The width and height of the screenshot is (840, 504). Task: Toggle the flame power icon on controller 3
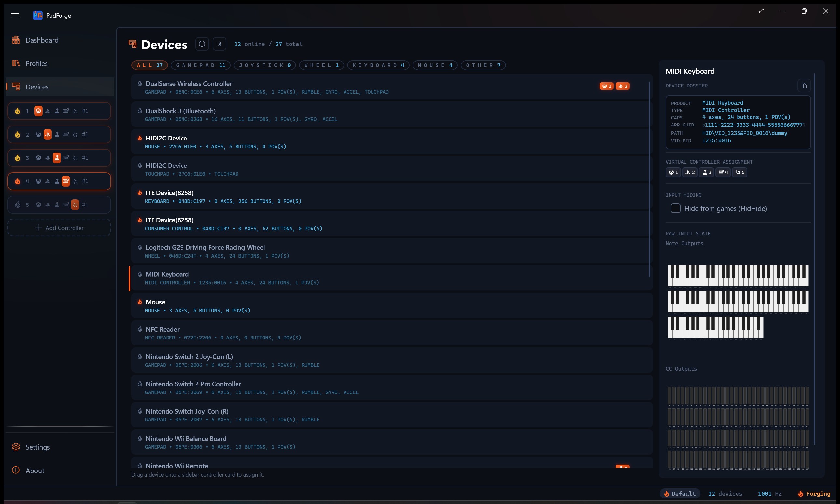coord(17,158)
